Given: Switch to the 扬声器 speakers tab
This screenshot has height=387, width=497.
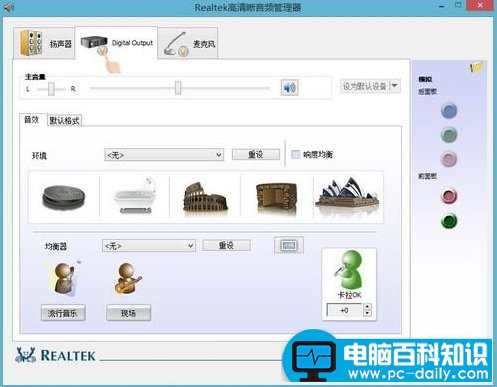Looking at the screenshot, I should click(x=44, y=43).
